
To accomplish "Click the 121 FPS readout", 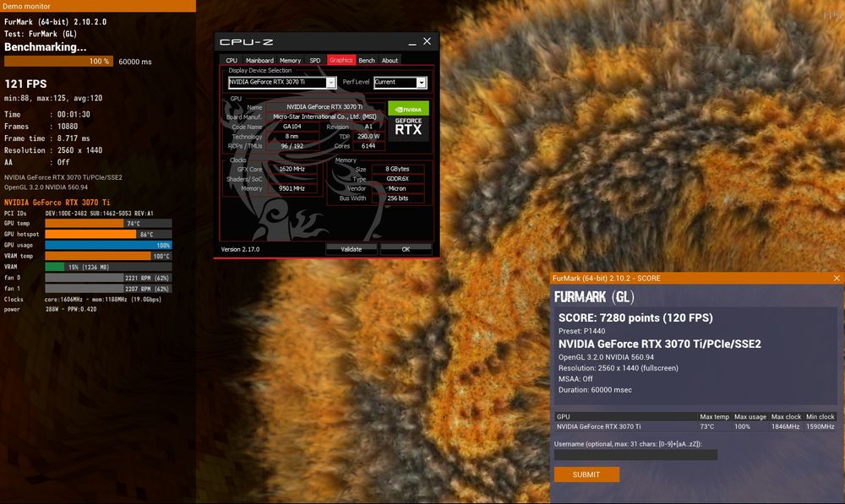I will pos(25,84).
